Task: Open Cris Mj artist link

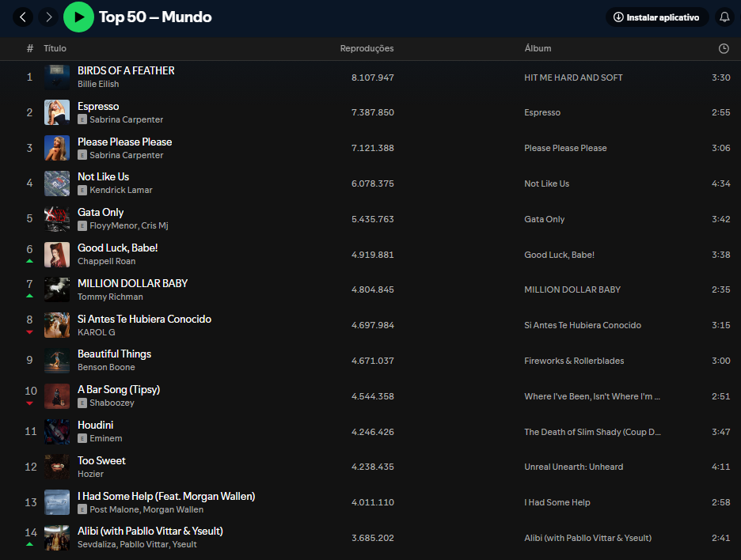Action: (154, 226)
